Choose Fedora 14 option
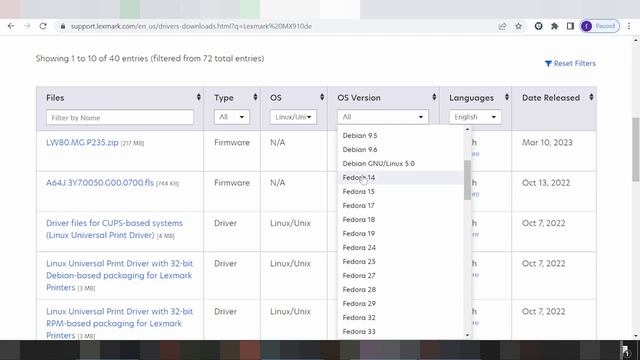Screen dimensions: 640x360 click(401, 178)
